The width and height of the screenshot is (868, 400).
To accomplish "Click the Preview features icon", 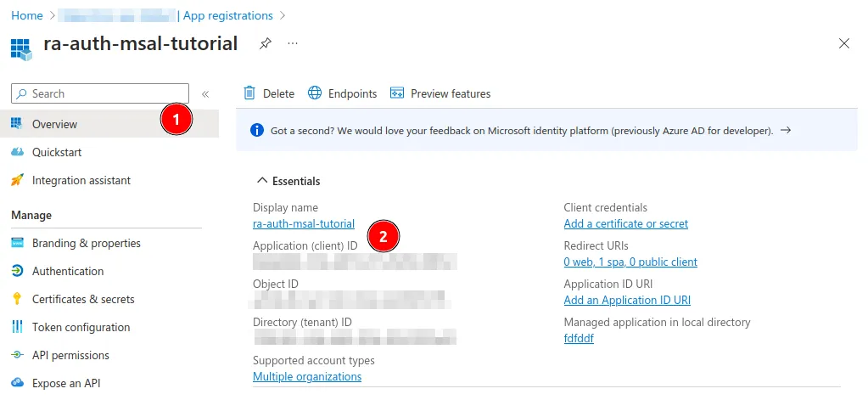I will click(397, 93).
